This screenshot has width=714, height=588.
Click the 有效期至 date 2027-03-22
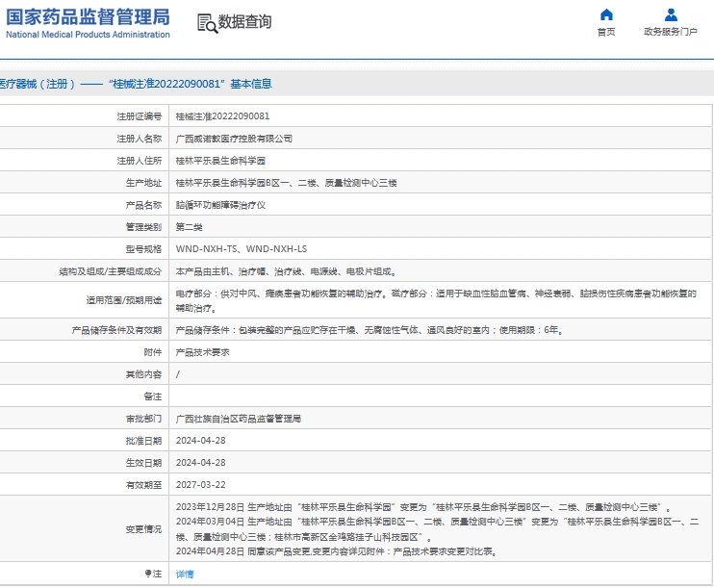coord(200,485)
